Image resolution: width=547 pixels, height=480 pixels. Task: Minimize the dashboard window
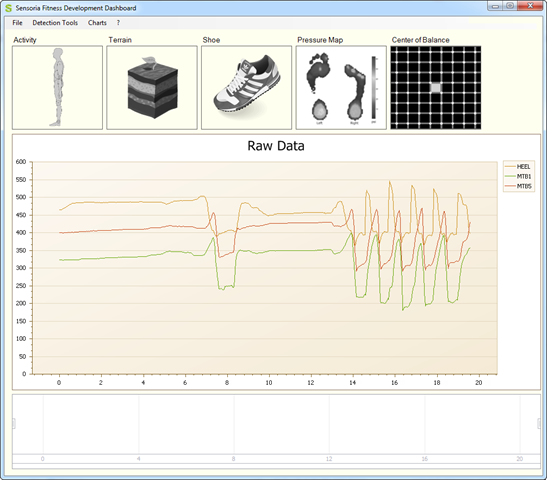click(495, 6)
